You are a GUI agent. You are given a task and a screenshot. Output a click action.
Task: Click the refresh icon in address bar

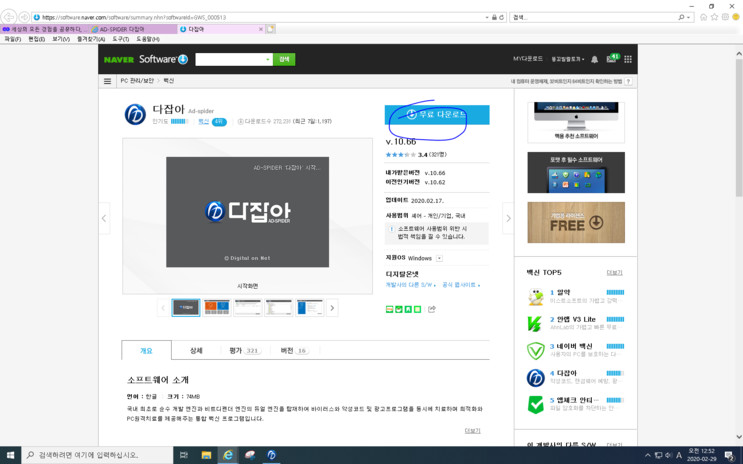(x=501, y=17)
